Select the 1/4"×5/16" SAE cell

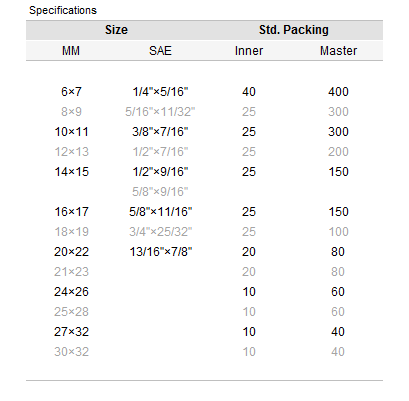click(160, 92)
